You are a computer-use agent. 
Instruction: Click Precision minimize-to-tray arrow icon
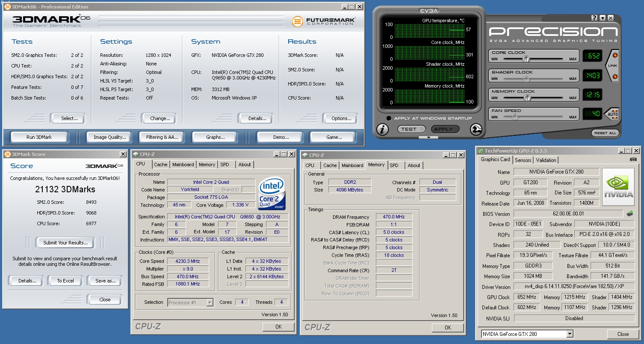point(603,18)
